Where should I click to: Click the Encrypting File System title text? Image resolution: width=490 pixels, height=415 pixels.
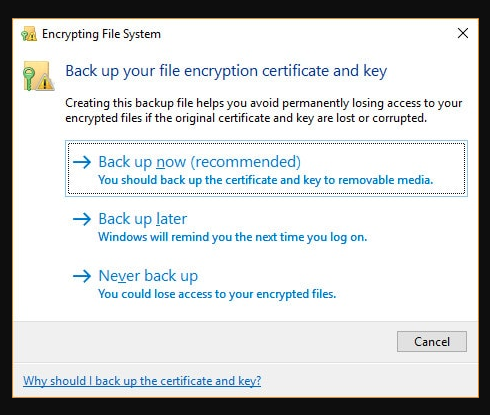[x=101, y=34]
